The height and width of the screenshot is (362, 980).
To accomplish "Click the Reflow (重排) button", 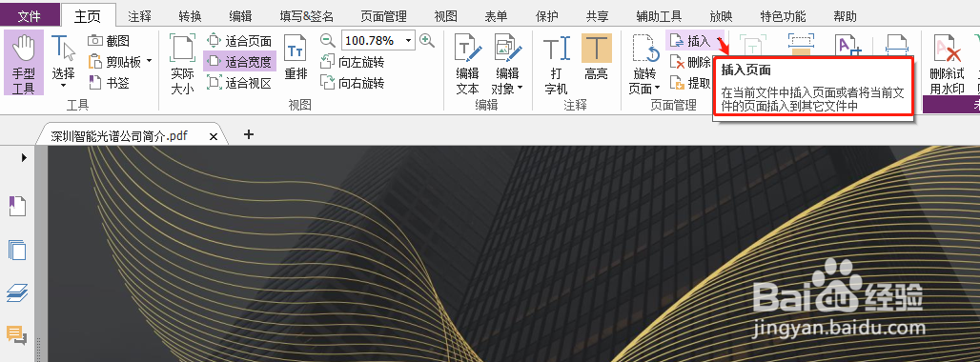I will click(x=296, y=58).
